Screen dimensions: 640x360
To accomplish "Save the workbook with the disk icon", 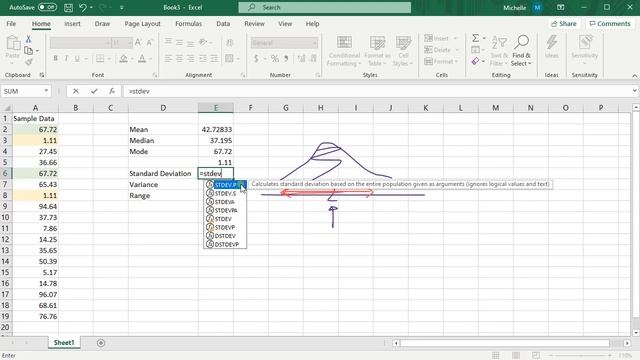I will tap(69, 7).
